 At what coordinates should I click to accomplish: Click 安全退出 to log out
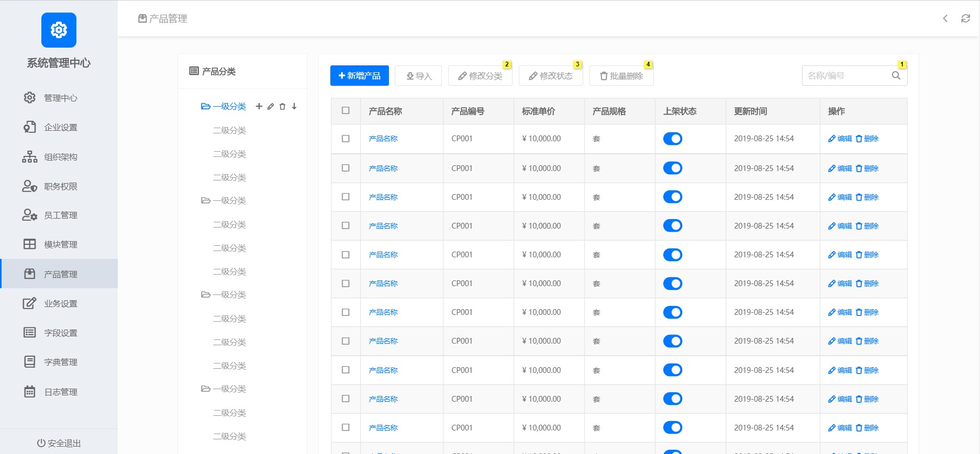[59, 443]
